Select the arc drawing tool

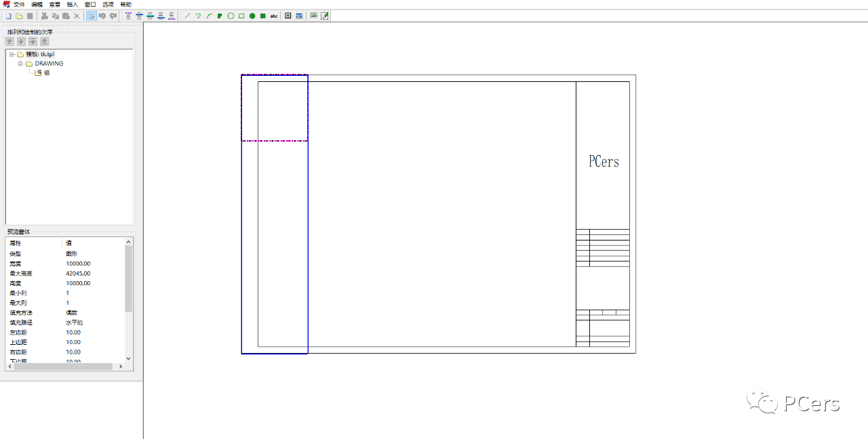point(210,16)
